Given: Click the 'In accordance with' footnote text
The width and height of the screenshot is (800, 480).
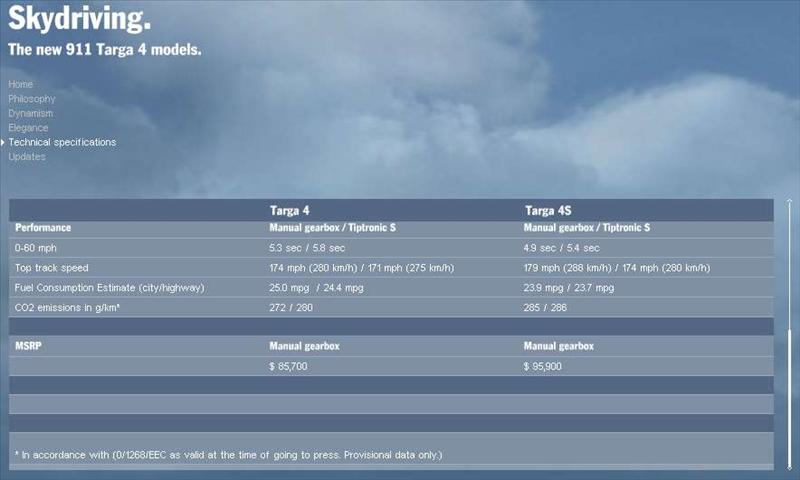Looking at the screenshot, I should coord(229,455).
